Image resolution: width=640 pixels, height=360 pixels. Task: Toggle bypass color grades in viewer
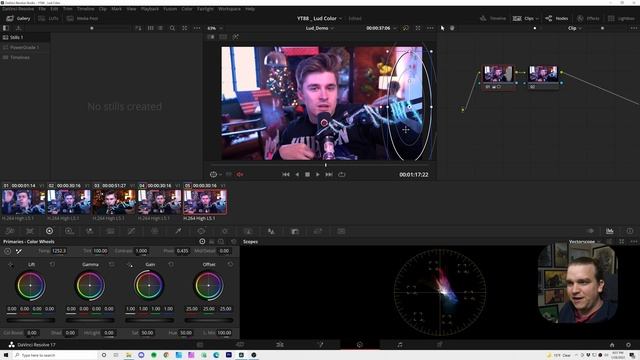[x=406, y=28]
